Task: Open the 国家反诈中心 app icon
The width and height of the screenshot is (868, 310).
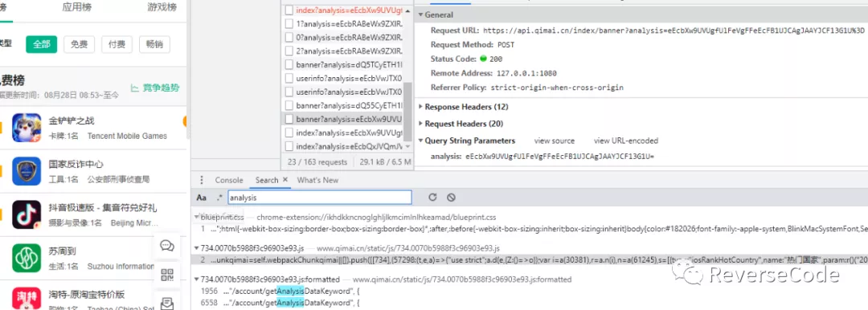Action: pyautogui.click(x=27, y=171)
